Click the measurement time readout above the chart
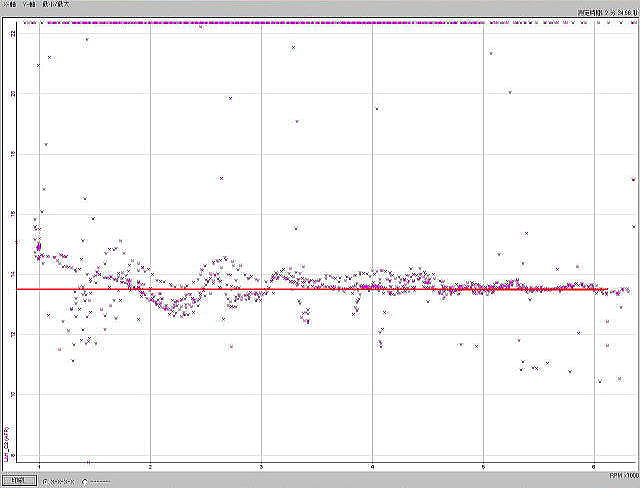This screenshot has height=488, width=640. tap(607, 13)
